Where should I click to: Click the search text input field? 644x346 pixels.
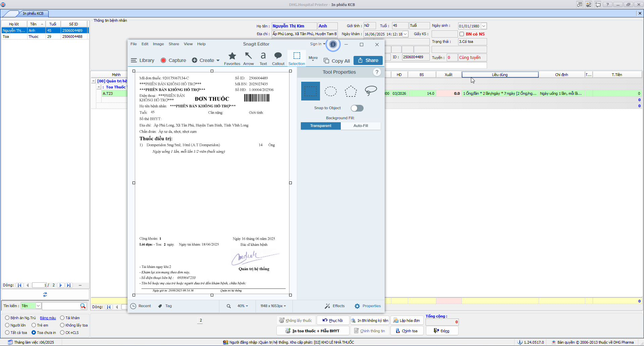click(61, 306)
